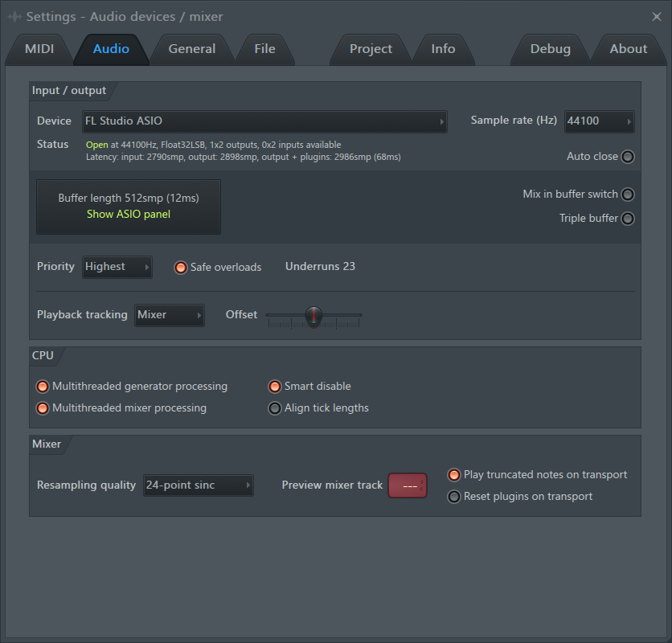Click the FL Studio logo icon in title bar
Viewport: 672px width, 643px height.
click(x=14, y=17)
